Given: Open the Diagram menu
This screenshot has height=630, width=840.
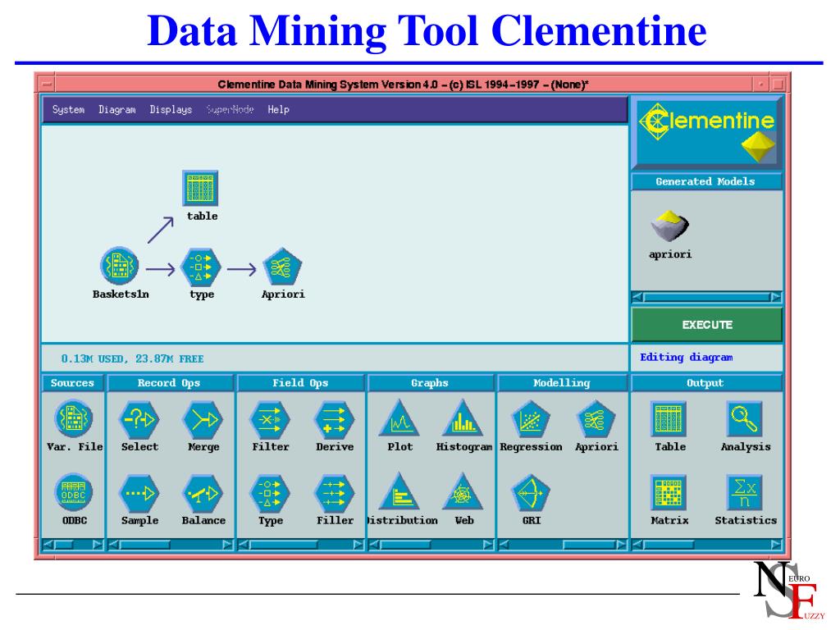Looking at the screenshot, I should tap(116, 110).
